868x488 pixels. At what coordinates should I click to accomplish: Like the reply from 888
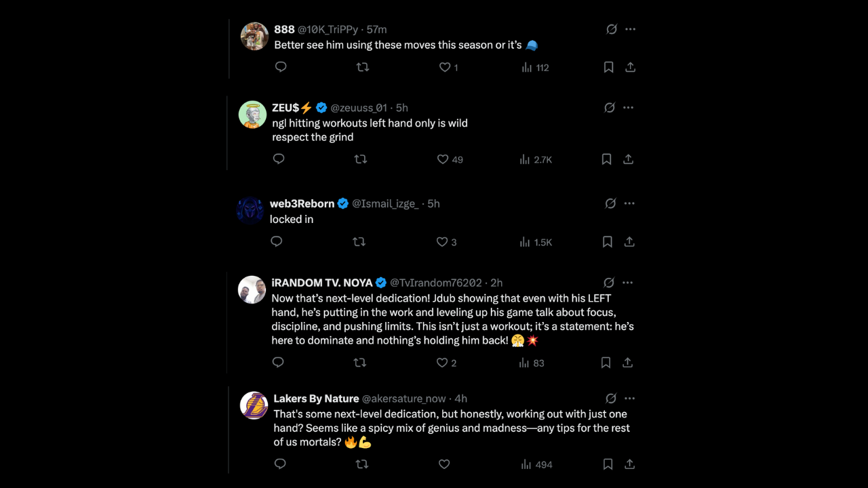click(445, 68)
